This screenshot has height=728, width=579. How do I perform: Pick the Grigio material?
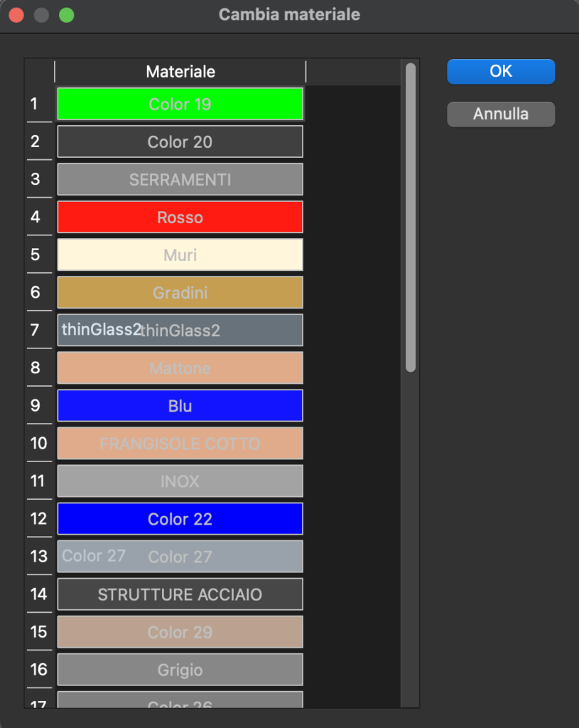180,670
